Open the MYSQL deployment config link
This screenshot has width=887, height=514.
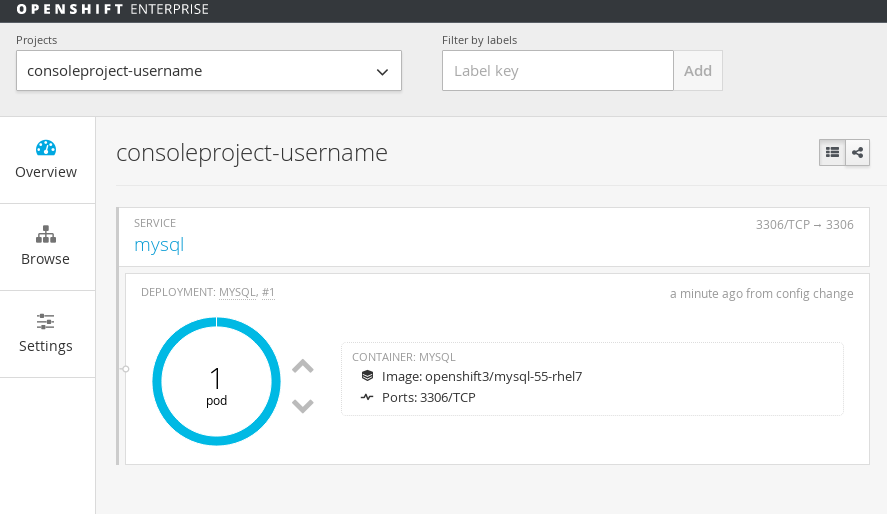(x=237, y=292)
